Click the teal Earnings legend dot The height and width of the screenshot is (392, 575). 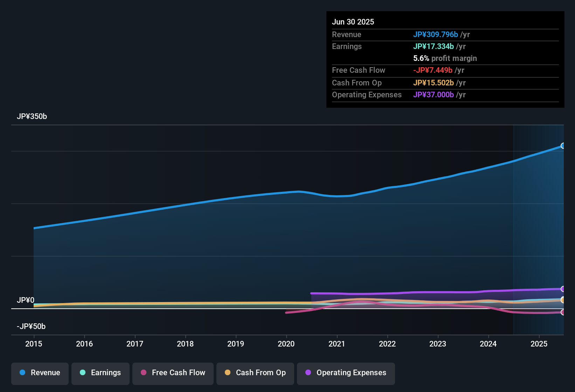click(83, 373)
